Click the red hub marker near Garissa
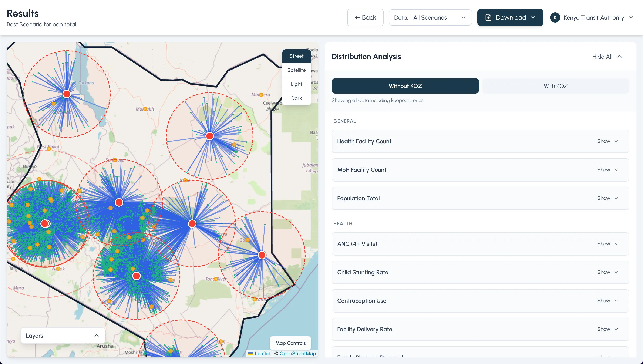This screenshot has width=643, height=364. [192, 223]
